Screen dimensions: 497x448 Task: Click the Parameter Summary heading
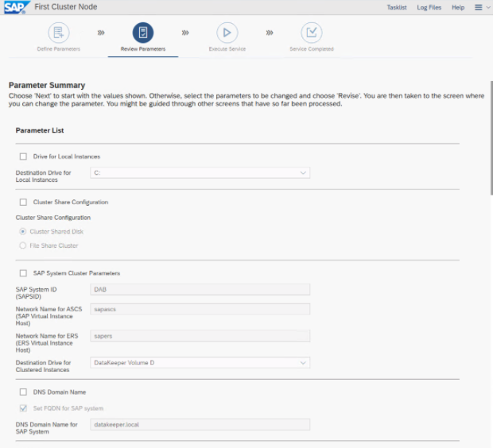pos(47,85)
